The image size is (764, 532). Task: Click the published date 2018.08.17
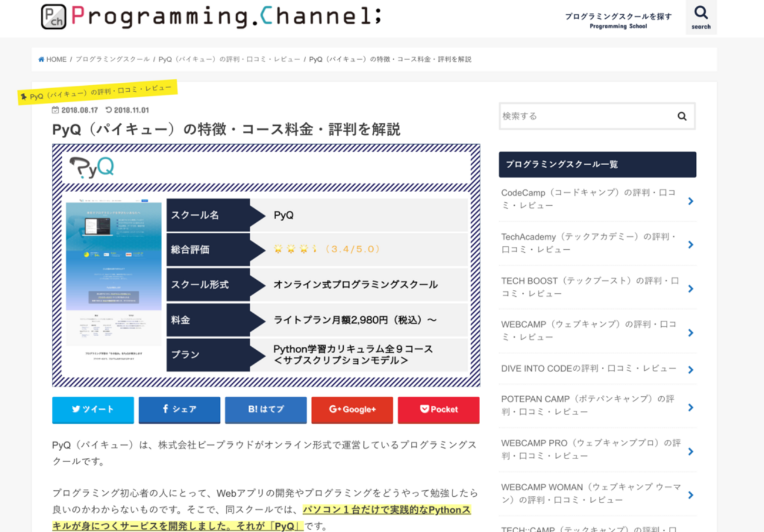[x=75, y=110]
